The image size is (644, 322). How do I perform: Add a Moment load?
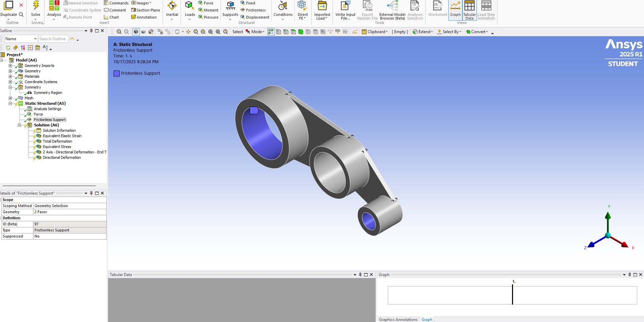point(208,10)
